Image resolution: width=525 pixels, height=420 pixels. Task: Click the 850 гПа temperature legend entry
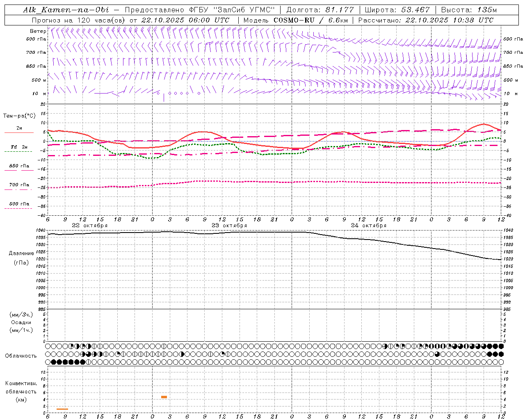(19, 166)
